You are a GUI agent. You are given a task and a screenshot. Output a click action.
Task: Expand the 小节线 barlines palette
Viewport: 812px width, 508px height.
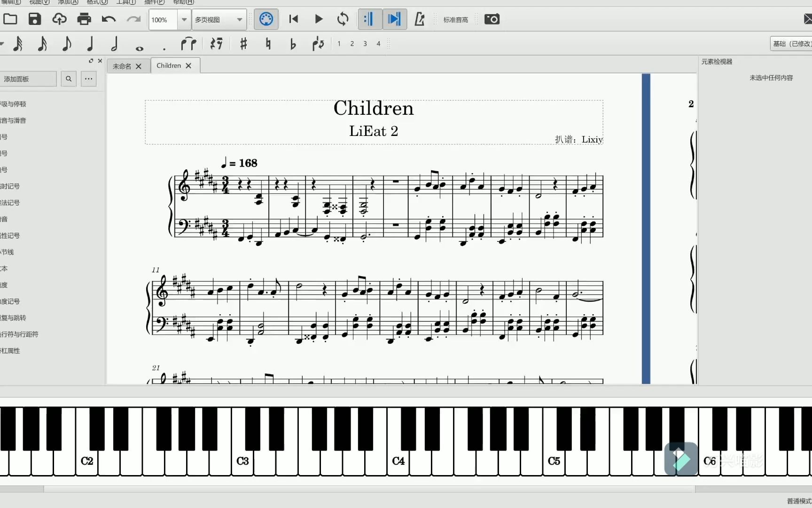click(7, 252)
